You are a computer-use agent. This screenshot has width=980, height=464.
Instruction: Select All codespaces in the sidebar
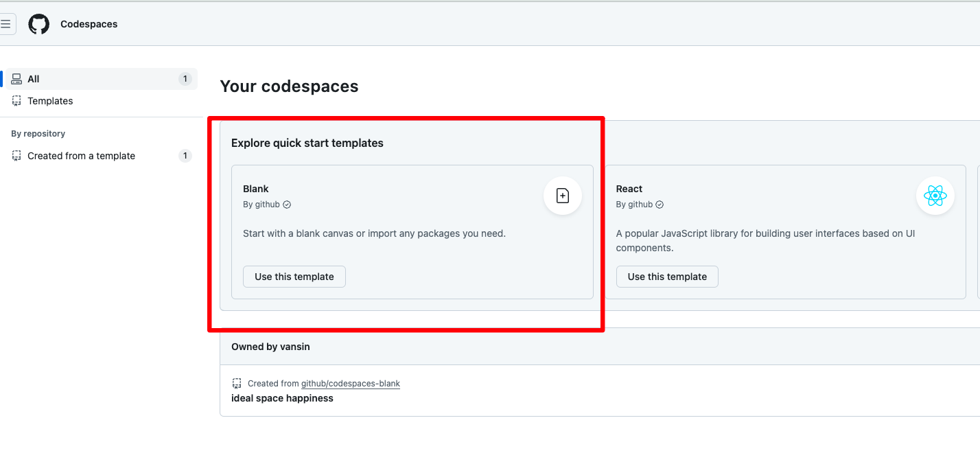(33, 79)
